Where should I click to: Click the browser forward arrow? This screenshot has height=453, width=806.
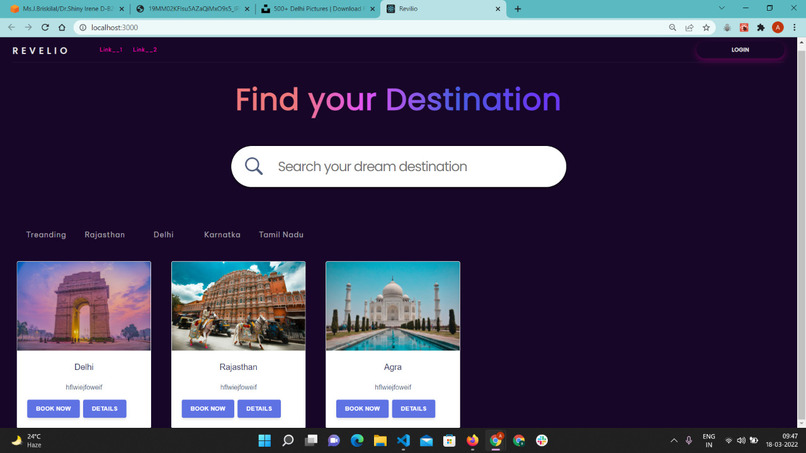[28, 27]
